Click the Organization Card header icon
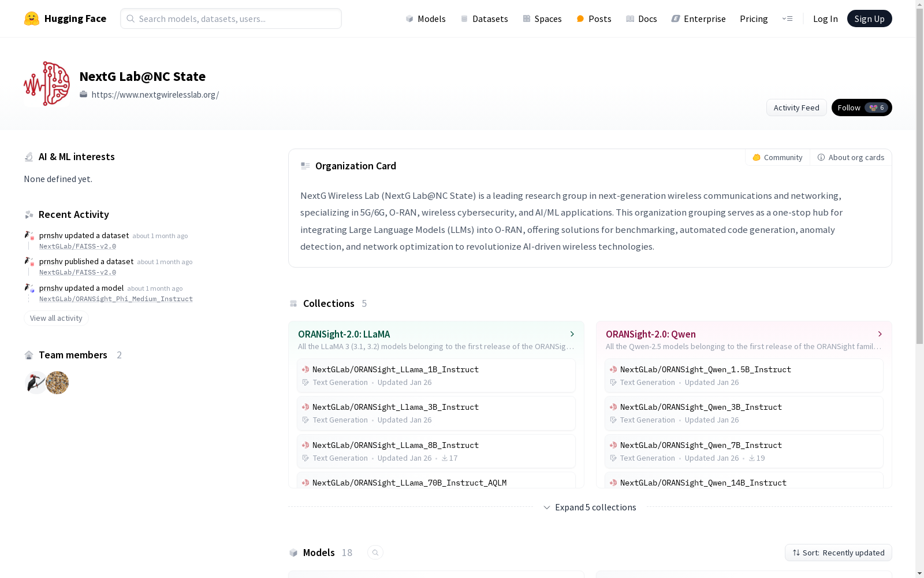The height and width of the screenshot is (578, 924). (x=305, y=166)
